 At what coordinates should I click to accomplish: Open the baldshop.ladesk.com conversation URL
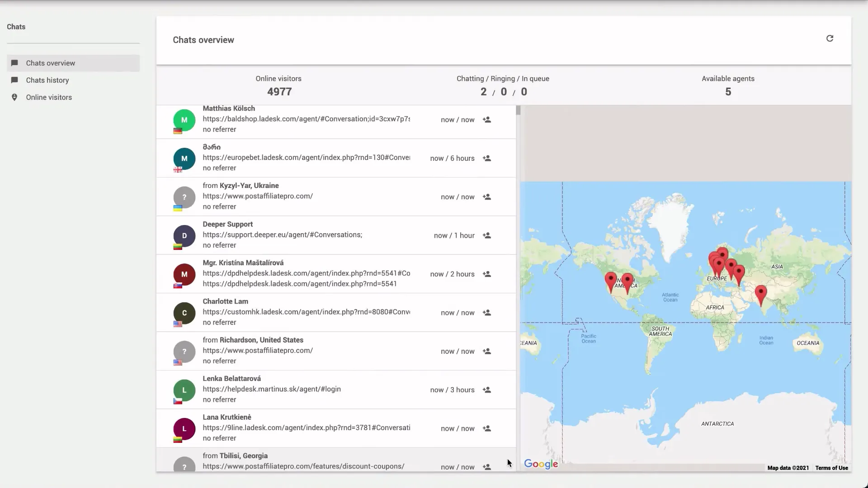coord(307,119)
